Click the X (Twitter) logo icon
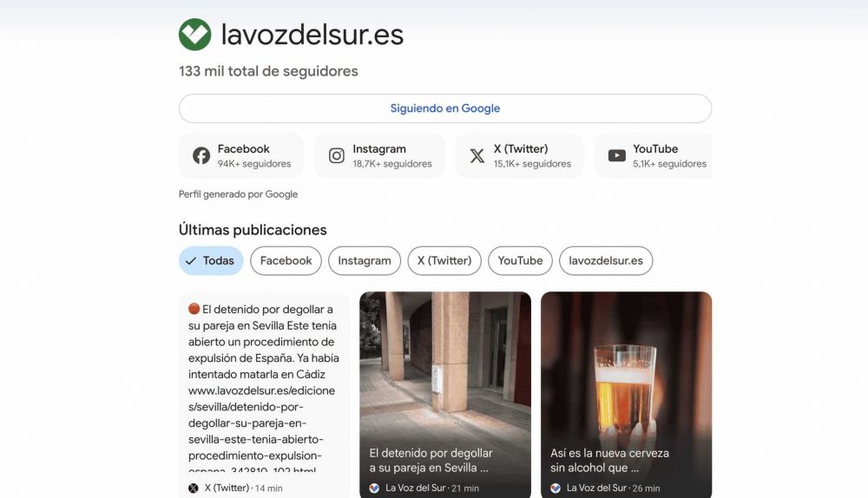Image resolution: width=868 pixels, height=498 pixels. click(x=477, y=155)
